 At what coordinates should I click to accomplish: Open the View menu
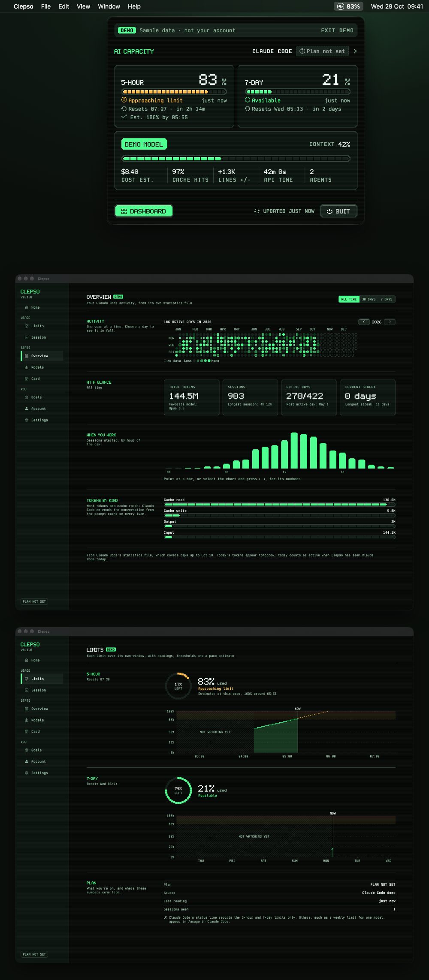(83, 6)
